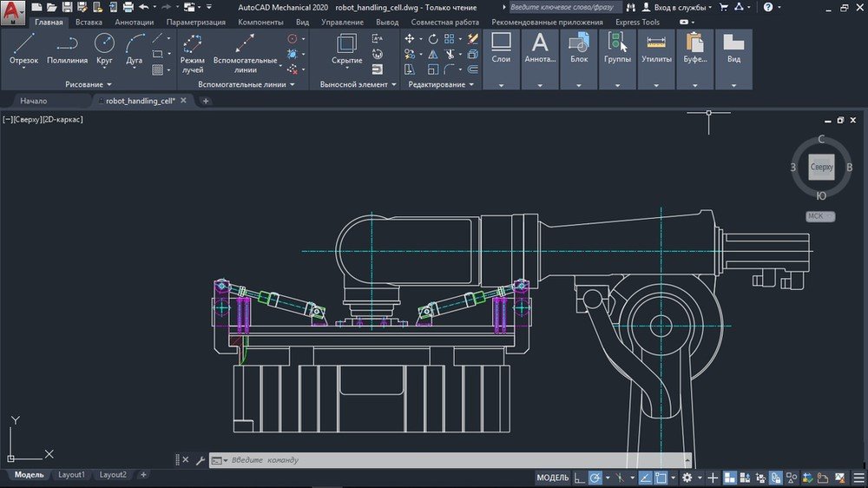Open the Слои panel button
This screenshot has width=868, height=488.
[501, 49]
